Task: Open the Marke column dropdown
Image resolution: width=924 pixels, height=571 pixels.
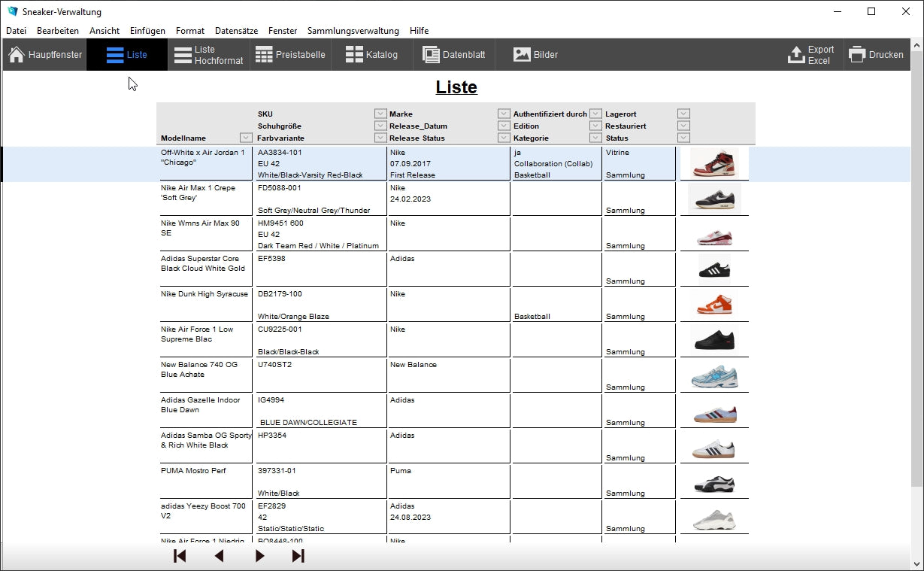Action: pos(504,114)
